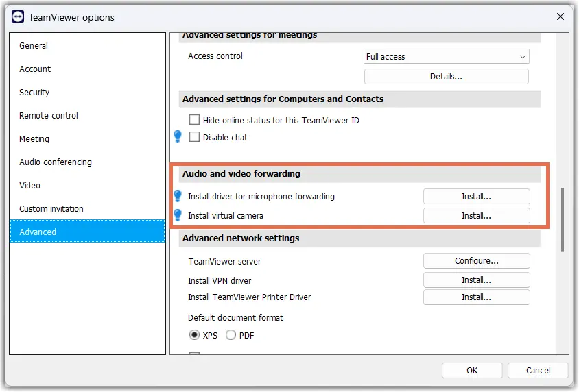Open the Account settings category
The width and height of the screenshot is (579, 392).
(x=88, y=69)
